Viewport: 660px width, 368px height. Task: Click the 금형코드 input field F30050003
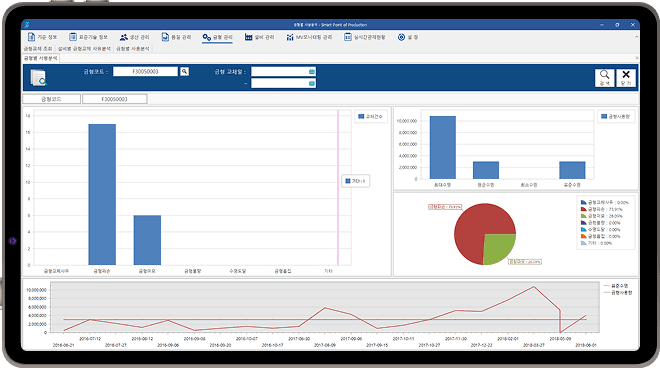coord(145,72)
